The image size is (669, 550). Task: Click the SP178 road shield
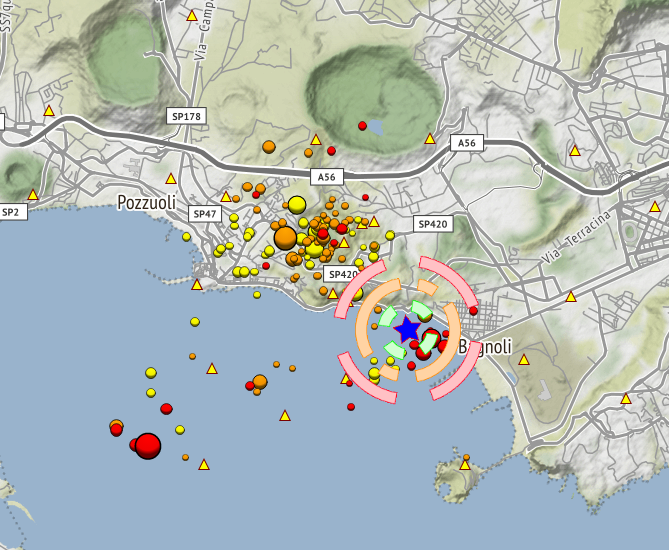(x=186, y=117)
